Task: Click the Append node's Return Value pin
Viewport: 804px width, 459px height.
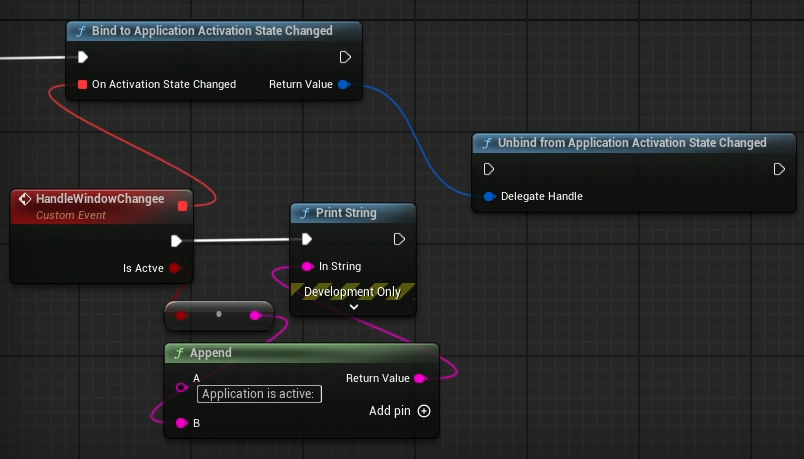Action: click(419, 378)
